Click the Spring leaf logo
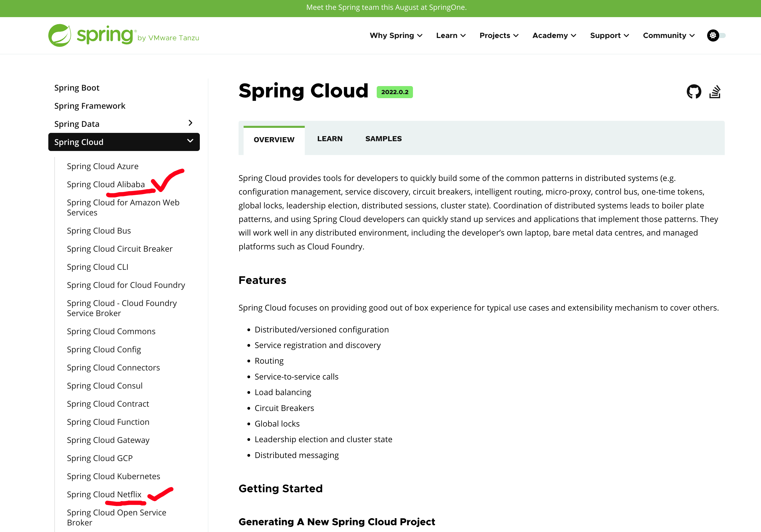 pyautogui.click(x=60, y=35)
